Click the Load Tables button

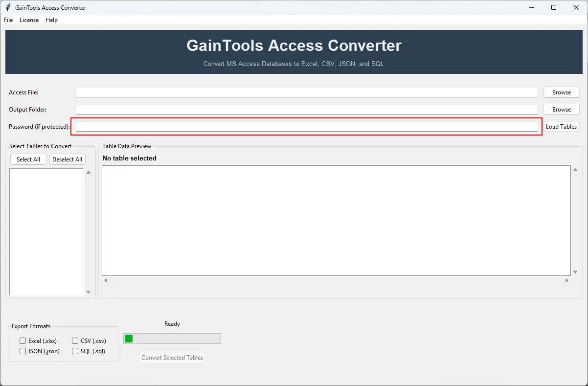coord(561,127)
